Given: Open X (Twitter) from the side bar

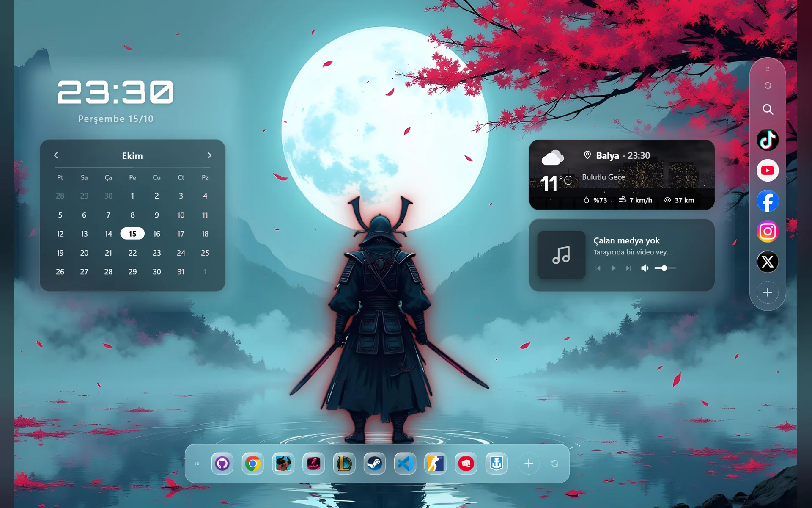Looking at the screenshot, I should (768, 262).
